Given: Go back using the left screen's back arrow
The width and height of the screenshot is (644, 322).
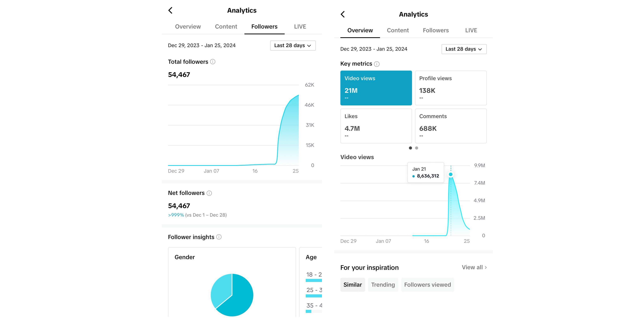Looking at the screenshot, I should point(170,10).
